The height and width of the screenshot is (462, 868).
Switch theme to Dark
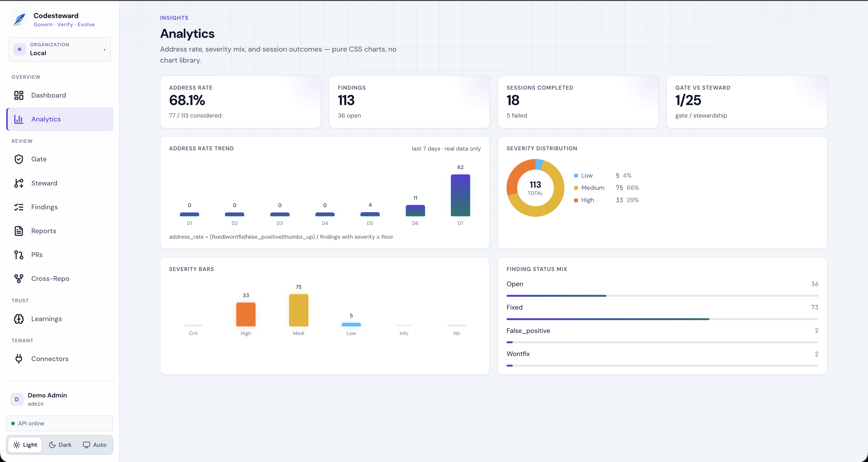60,445
